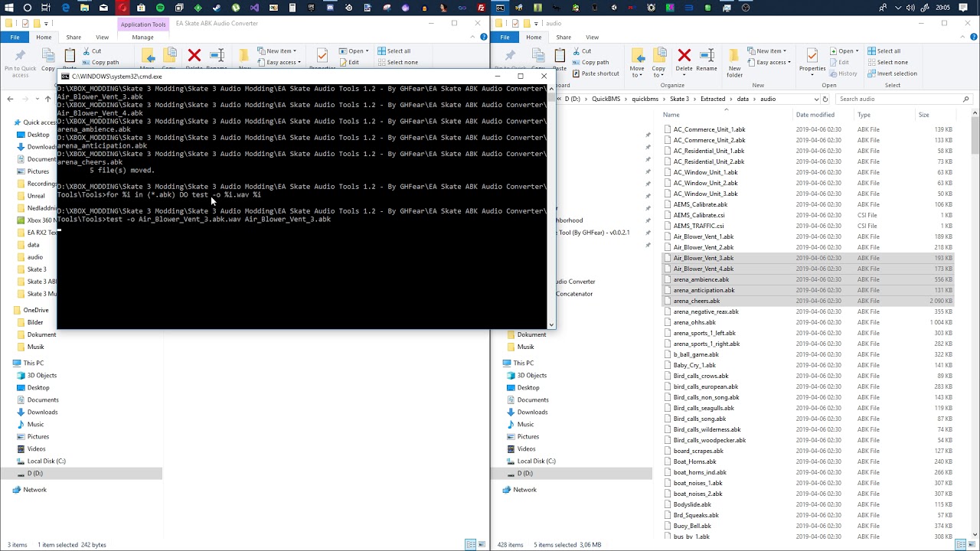Image resolution: width=980 pixels, height=551 pixels.
Task: Open Spotify from the taskbar
Action: (160, 8)
